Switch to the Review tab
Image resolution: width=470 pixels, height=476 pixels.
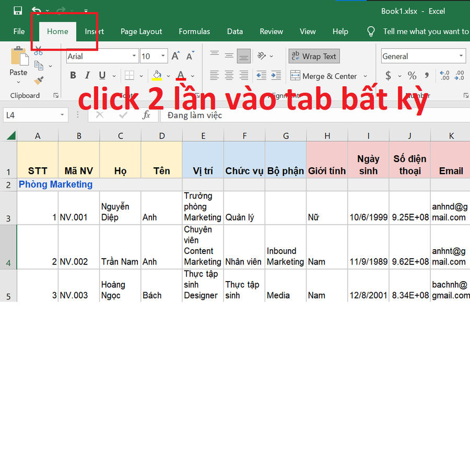(x=271, y=31)
